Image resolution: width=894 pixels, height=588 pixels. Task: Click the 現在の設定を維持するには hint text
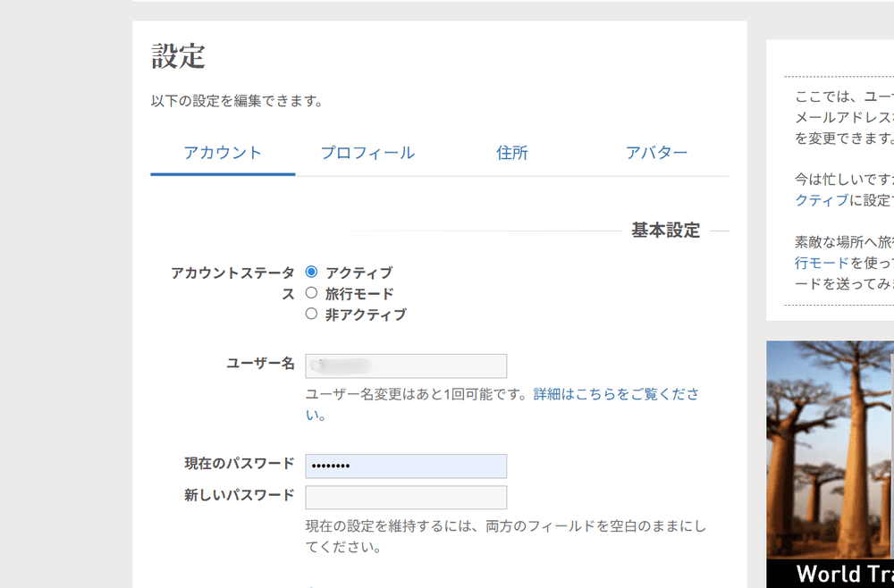pos(506,537)
